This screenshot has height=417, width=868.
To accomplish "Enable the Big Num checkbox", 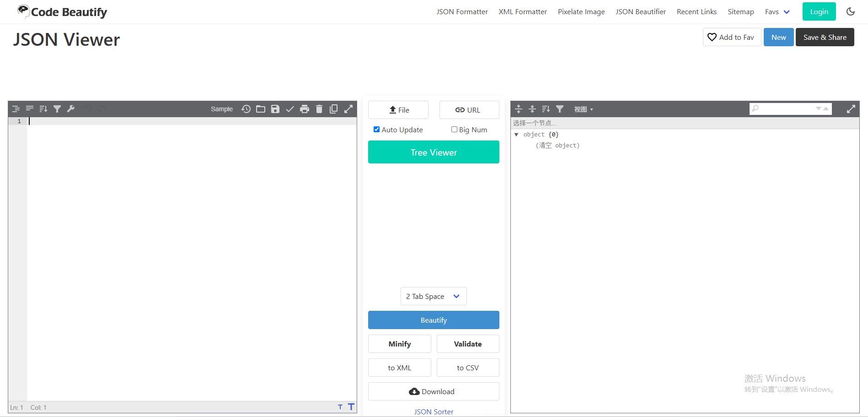I will (454, 130).
